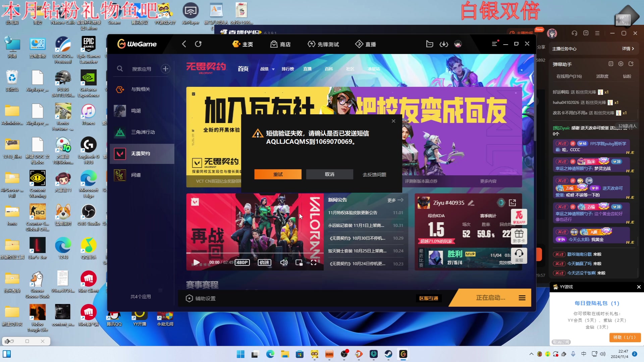Open File Explorer from the taskbar
Viewport: 644px width, 362px height.
[x=285, y=354]
